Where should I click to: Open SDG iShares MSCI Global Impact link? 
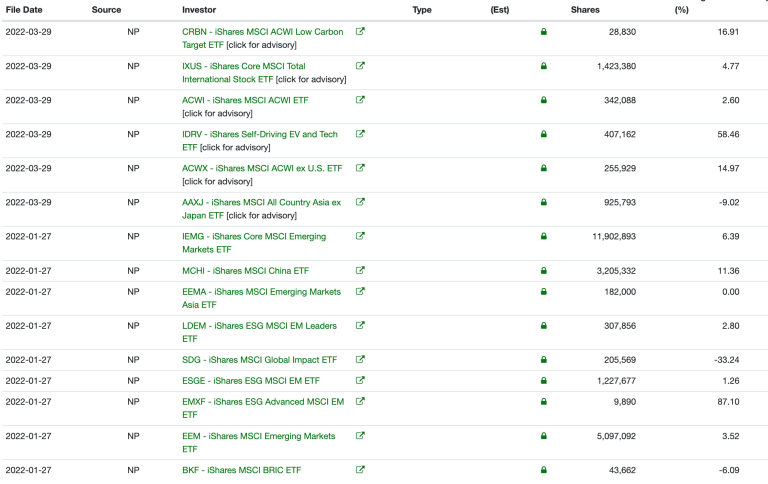(260, 360)
